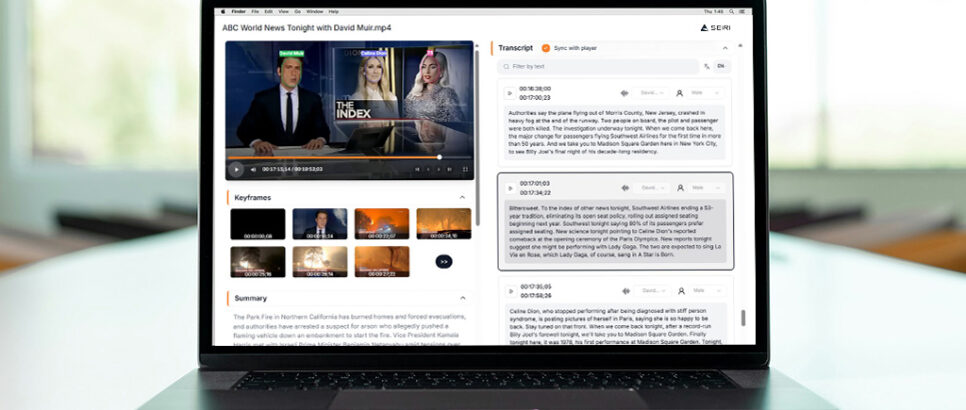
Task: Open the File menu
Action: click(255, 11)
